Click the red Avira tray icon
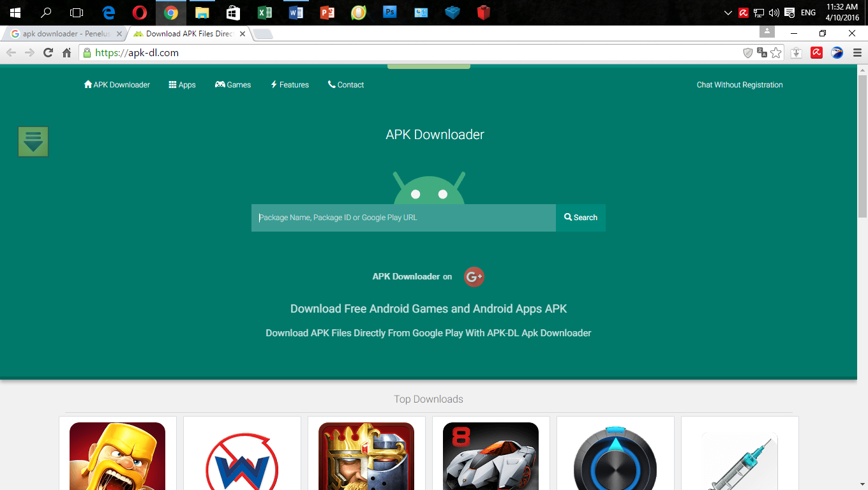The height and width of the screenshot is (490, 868). (x=743, y=13)
